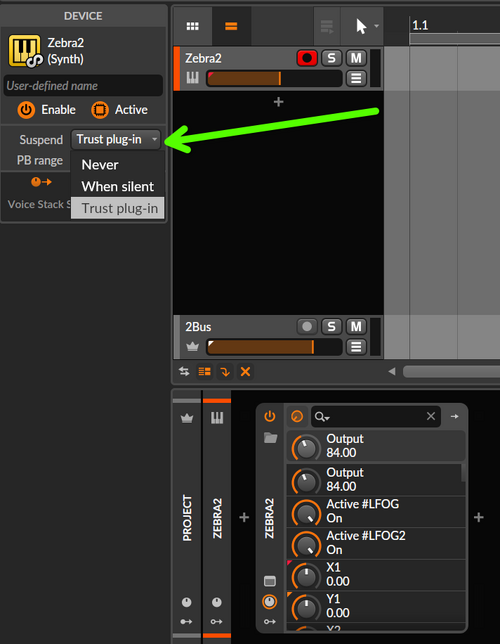Click the add track plus button
Image resolution: width=500 pixels, height=644 pixels.
pyautogui.click(x=279, y=101)
